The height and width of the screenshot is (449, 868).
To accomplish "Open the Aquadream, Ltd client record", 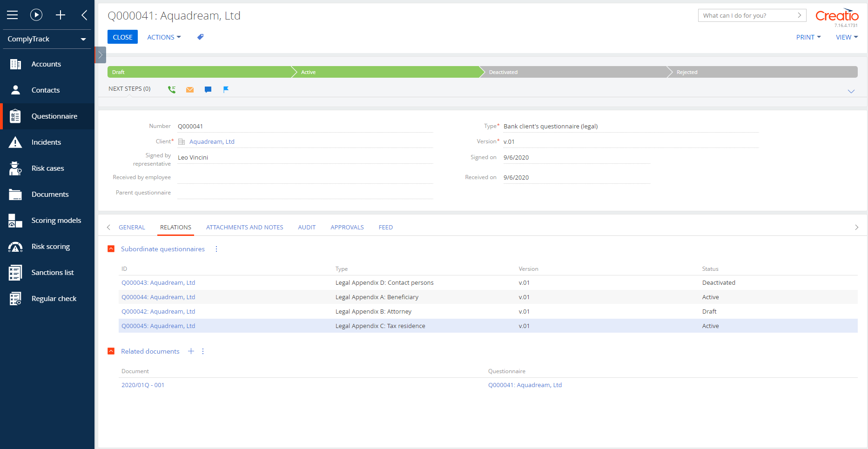I will [x=212, y=141].
